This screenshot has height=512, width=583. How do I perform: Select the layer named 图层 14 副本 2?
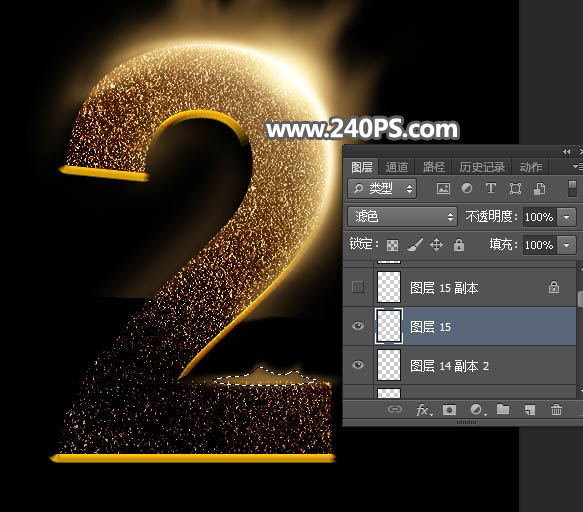point(450,366)
